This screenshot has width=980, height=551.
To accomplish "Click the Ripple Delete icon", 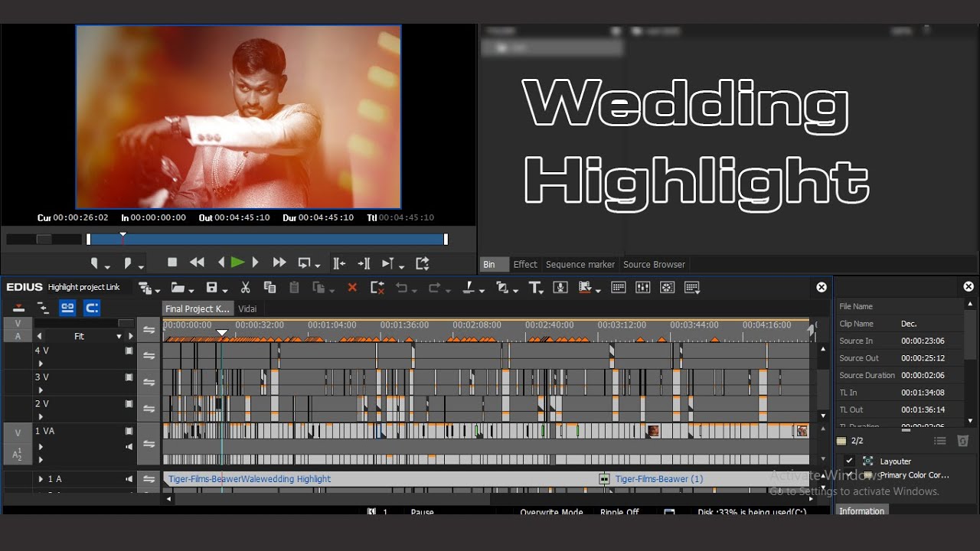I will 377,288.
